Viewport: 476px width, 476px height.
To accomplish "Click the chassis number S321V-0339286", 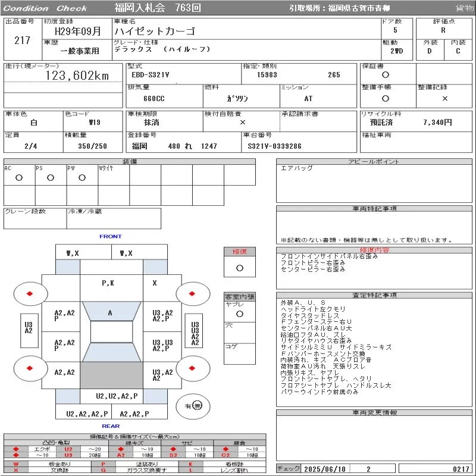I will [275, 146].
